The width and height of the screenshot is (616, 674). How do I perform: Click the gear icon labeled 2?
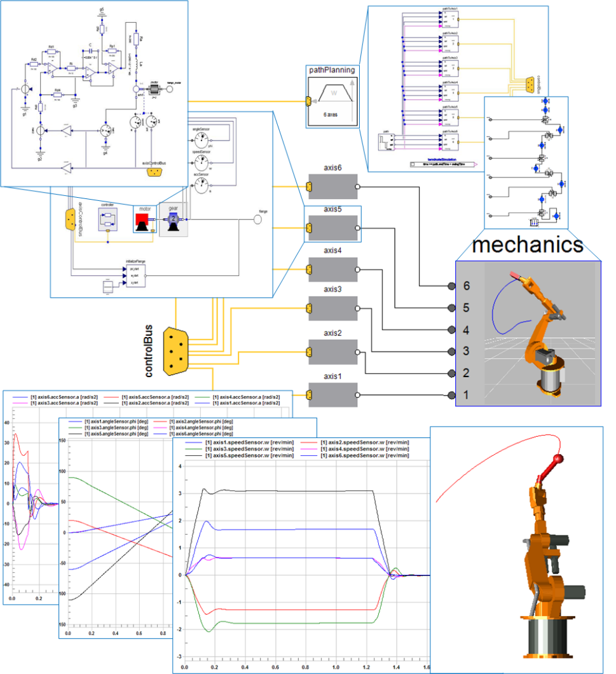click(x=174, y=220)
